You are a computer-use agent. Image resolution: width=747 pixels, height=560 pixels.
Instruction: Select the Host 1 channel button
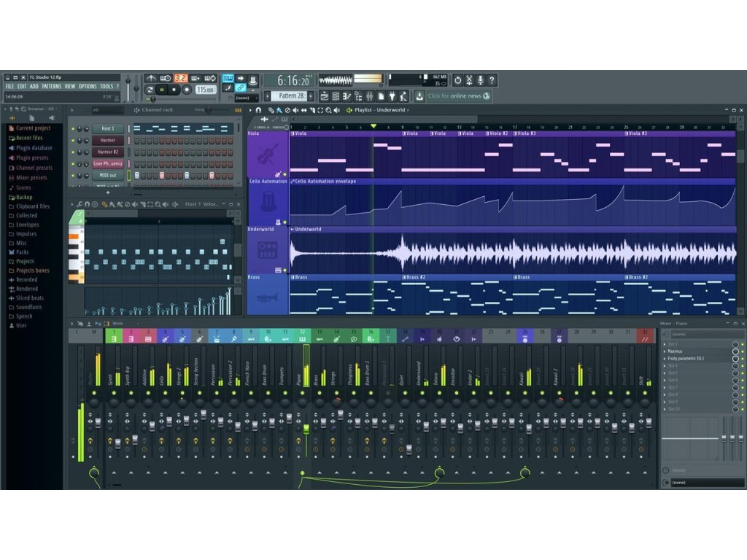(107, 128)
